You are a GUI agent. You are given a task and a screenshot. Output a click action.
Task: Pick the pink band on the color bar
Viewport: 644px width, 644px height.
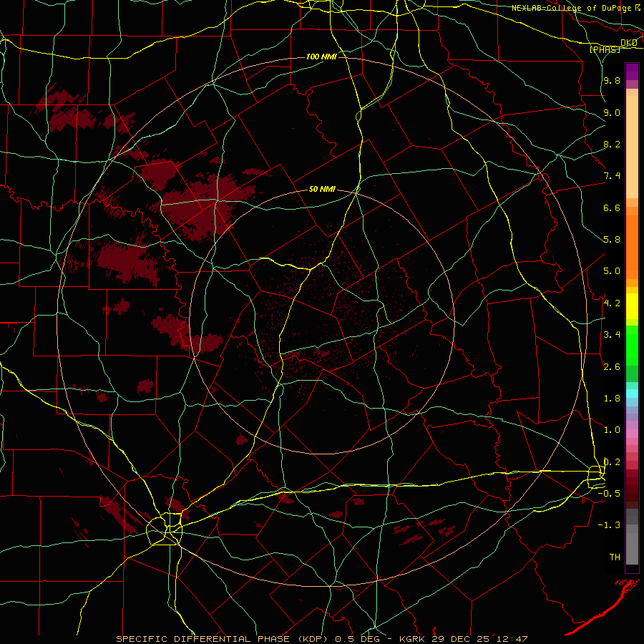click(632, 434)
